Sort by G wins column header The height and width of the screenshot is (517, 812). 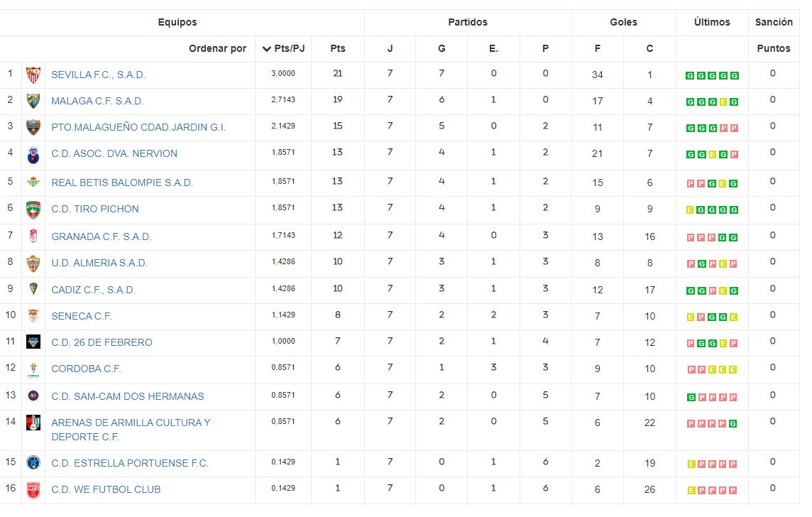click(441, 49)
